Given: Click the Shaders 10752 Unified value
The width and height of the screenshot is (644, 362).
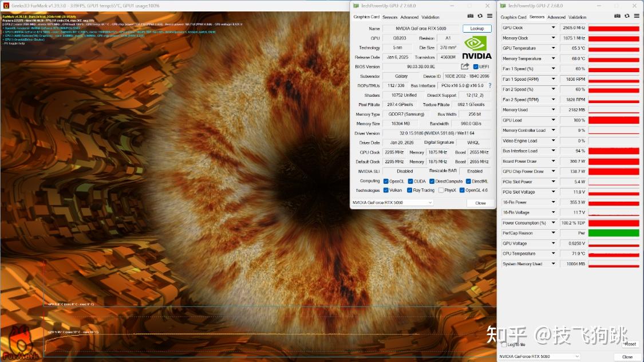Looking at the screenshot, I should pyautogui.click(x=404, y=95).
